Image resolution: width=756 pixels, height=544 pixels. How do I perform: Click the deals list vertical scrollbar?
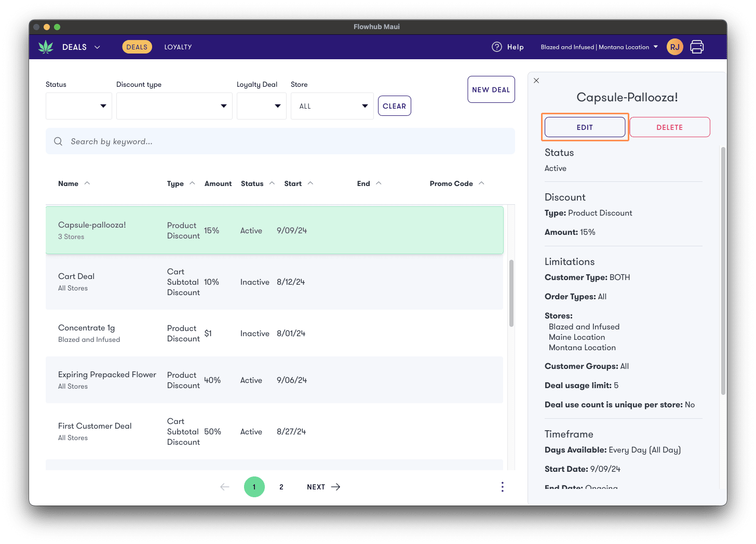pos(511,293)
